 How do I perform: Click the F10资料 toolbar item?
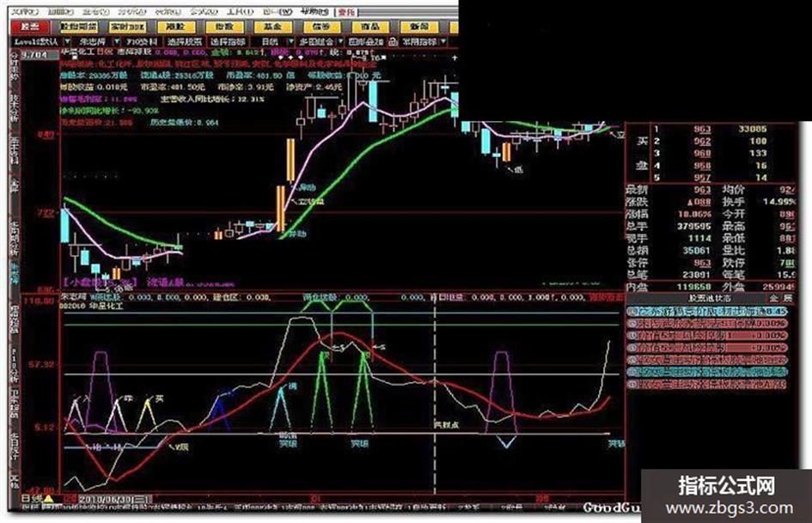pos(142,41)
